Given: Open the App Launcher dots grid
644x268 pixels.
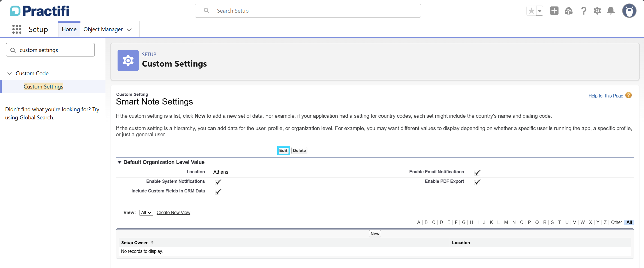Looking at the screenshot, I should tap(17, 29).
